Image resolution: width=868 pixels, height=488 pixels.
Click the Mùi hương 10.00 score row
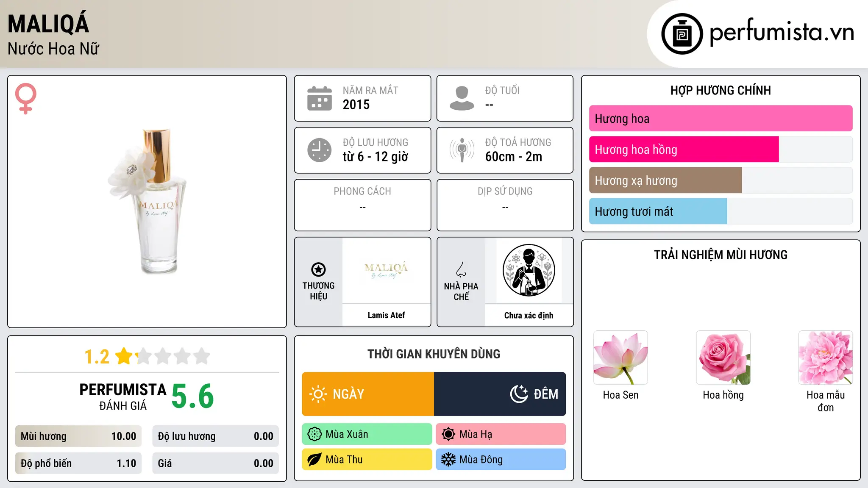coord(78,436)
